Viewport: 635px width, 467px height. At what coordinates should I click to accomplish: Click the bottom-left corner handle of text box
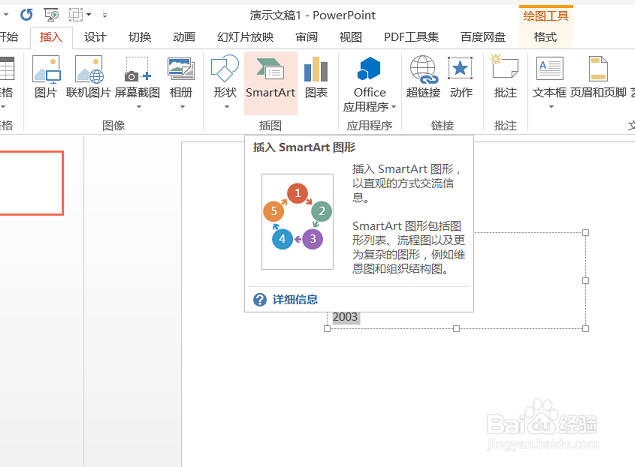tap(327, 328)
